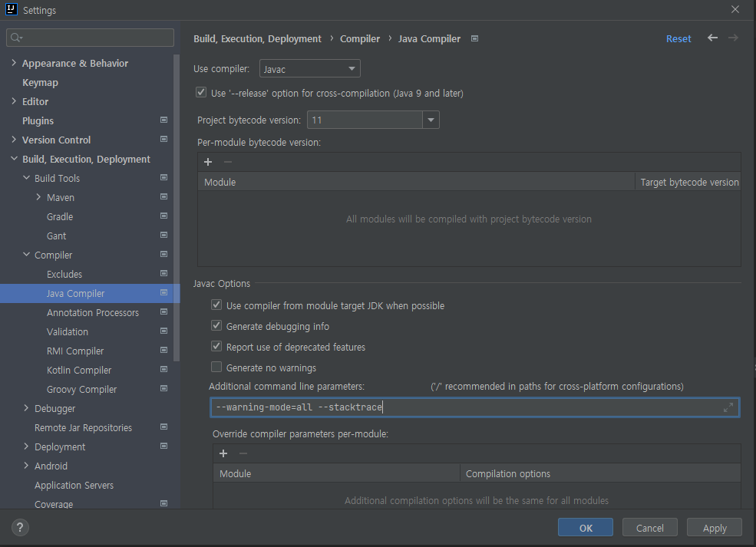Open the 'Use compiler' Javac dropdown
Viewport: 756px width, 547px height.
pyautogui.click(x=309, y=68)
